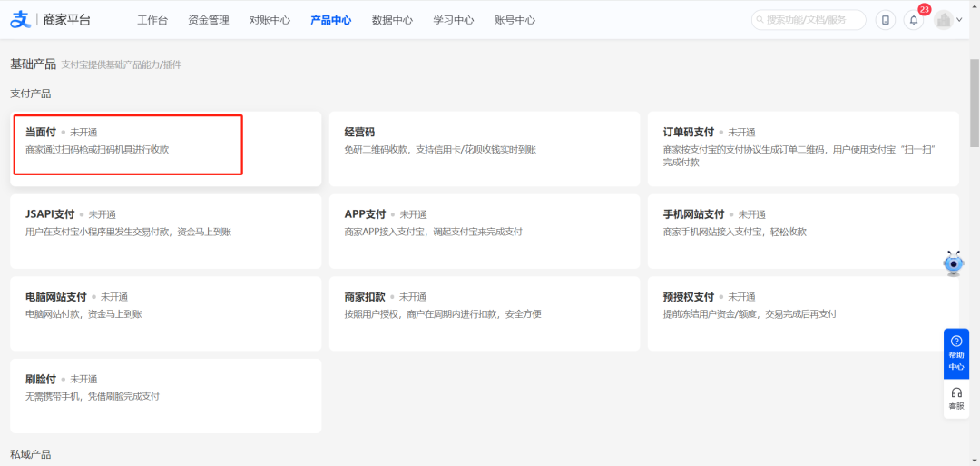The height and width of the screenshot is (466, 980).
Task: Click the search magnifier icon
Action: click(760, 20)
